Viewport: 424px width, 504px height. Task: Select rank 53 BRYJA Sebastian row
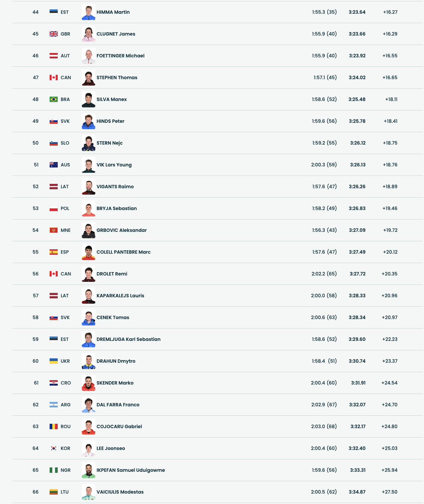[218, 208]
